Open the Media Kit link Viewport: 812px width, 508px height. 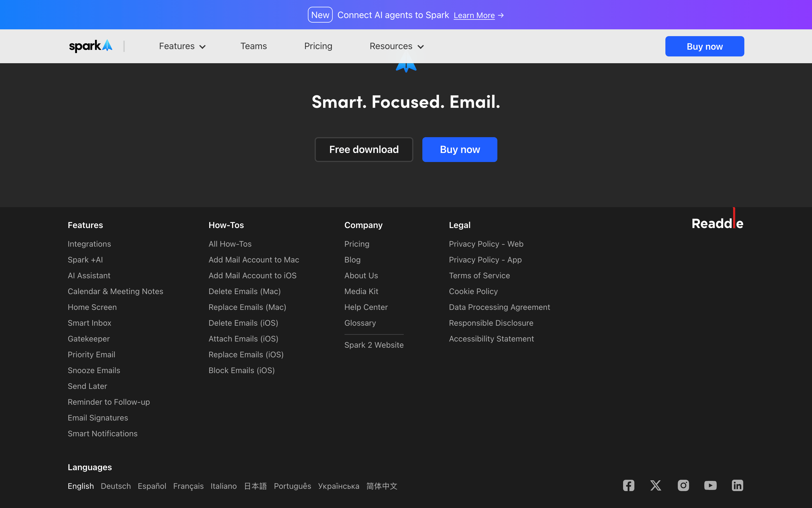pyautogui.click(x=361, y=291)
